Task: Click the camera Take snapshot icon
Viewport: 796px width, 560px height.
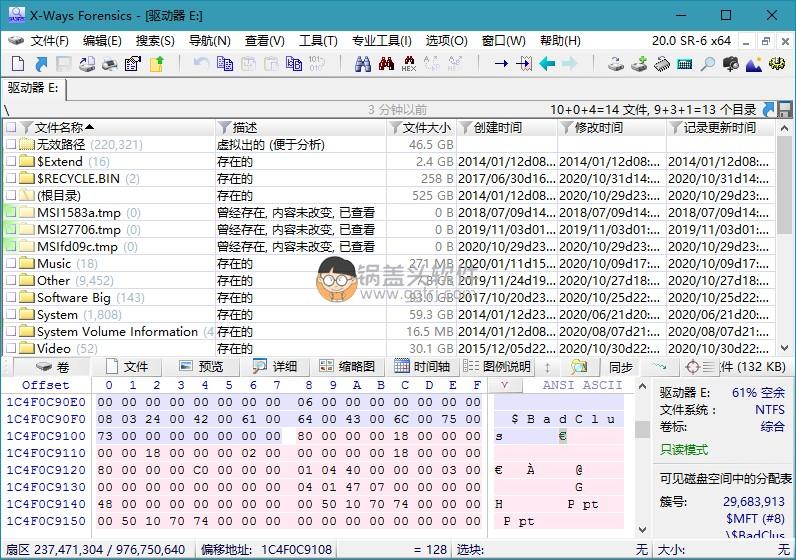Action: tap(731, 64)
